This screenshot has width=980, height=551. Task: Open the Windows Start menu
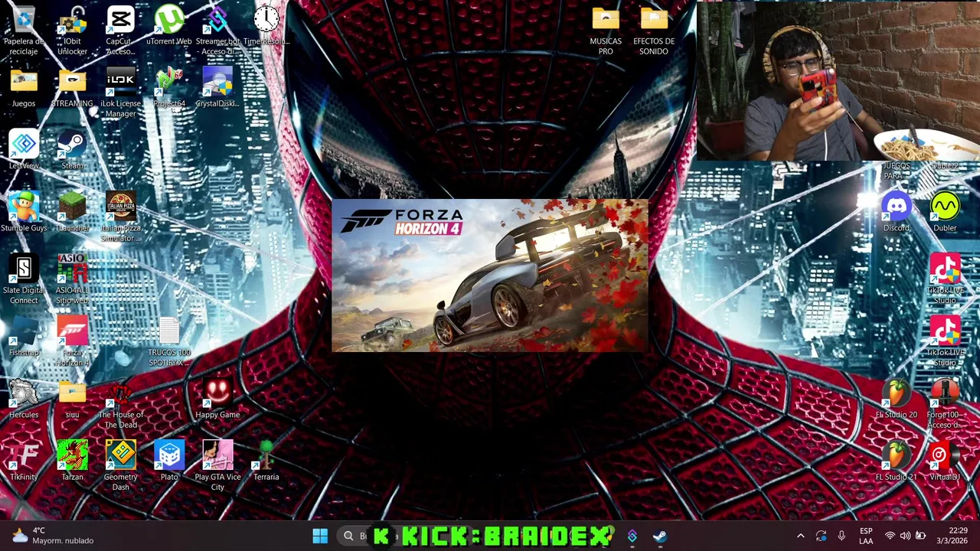pyautogui.click(x=320, y=536)
